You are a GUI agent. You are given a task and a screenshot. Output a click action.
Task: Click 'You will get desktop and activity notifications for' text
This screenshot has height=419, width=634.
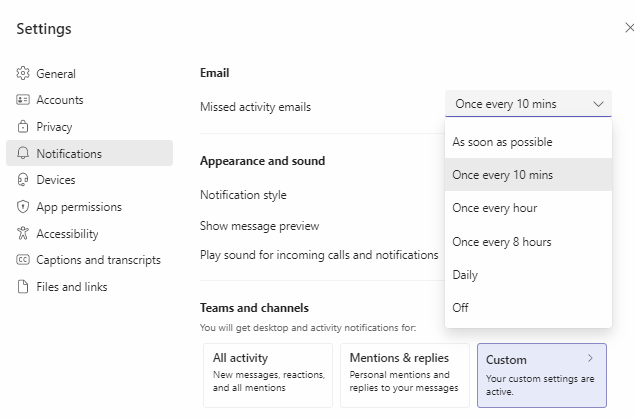(308, 328)
